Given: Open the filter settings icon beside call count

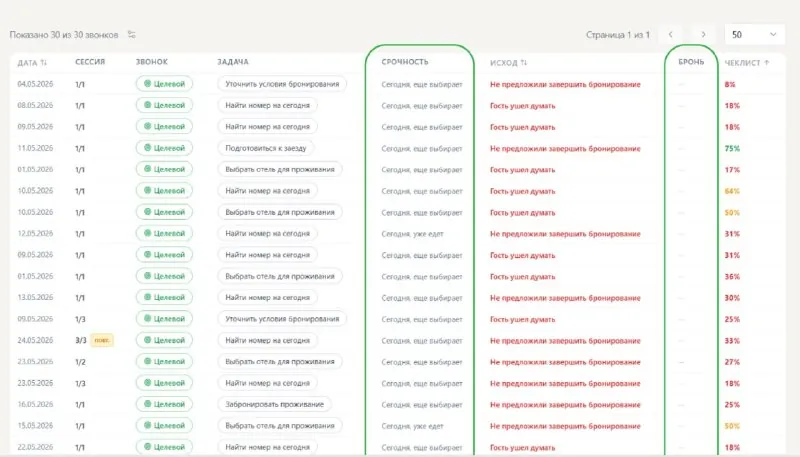Looking at the screenshot, I should (x=132, y=35).
